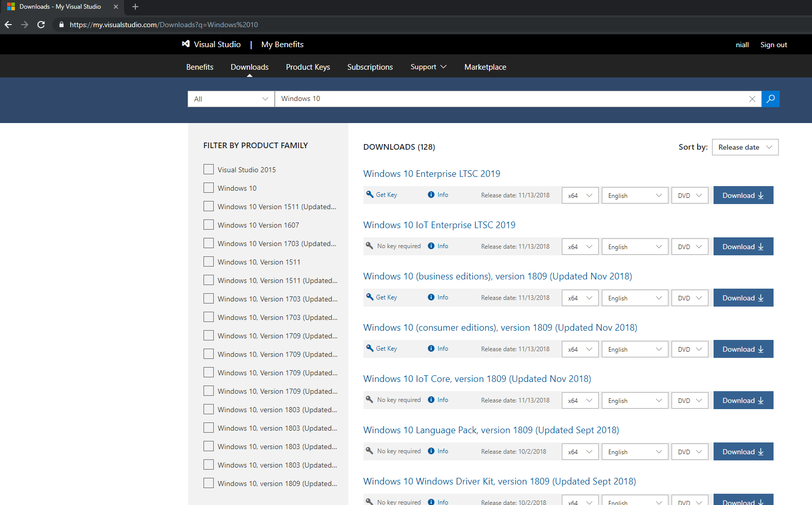Open the Windows 10 Windows Driver Kit 1809 link
812x505 pixels.
(500, 481)
